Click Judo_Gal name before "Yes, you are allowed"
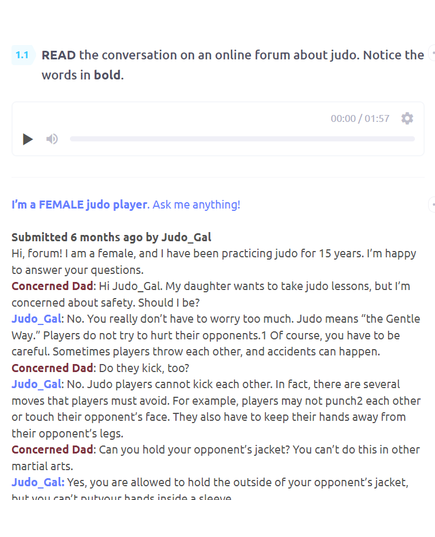This screenshot has height=537, width=435. point(37,482)
